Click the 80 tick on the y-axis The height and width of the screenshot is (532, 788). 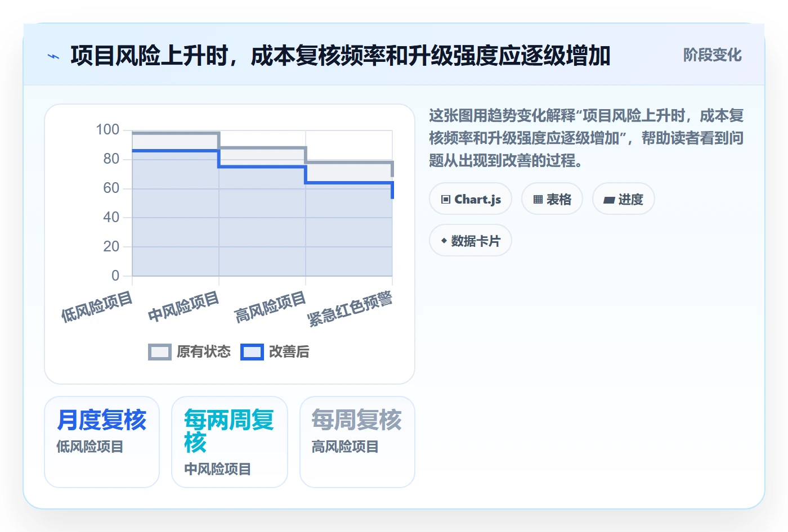click(x=111, y=159)
